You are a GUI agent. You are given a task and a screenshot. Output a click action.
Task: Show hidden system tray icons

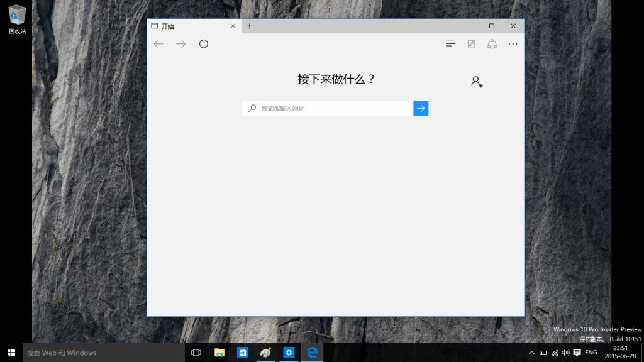(531, 353)
